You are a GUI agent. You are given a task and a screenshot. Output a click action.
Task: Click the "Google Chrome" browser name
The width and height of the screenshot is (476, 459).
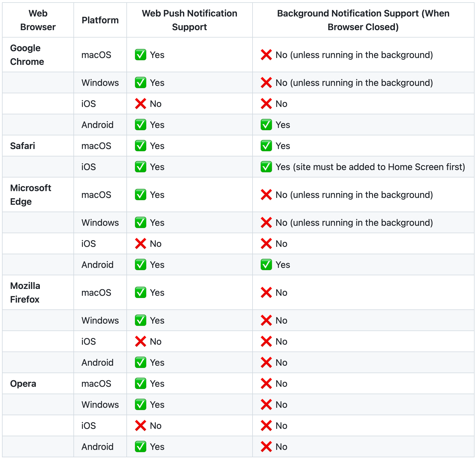[27, 55]
